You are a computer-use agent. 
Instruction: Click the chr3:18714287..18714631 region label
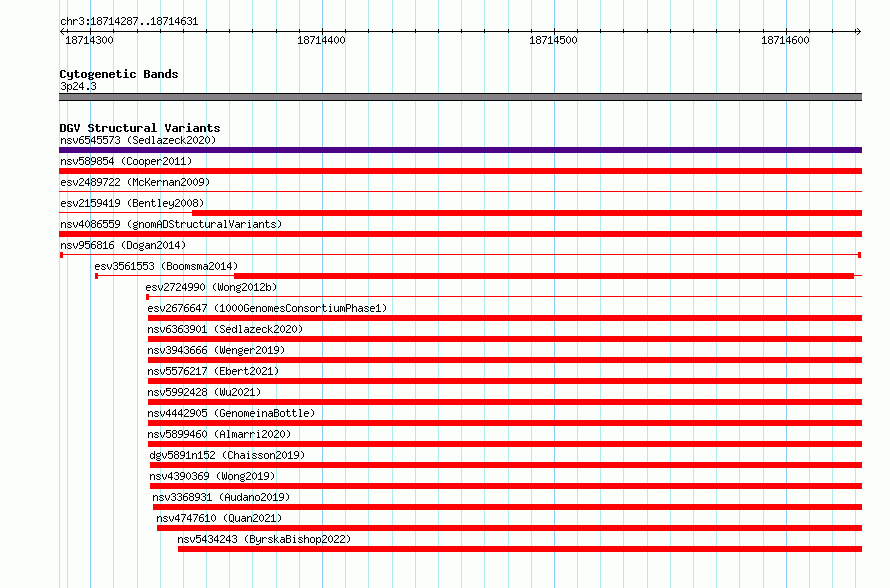pyautogui.click(x=129, y=22)
